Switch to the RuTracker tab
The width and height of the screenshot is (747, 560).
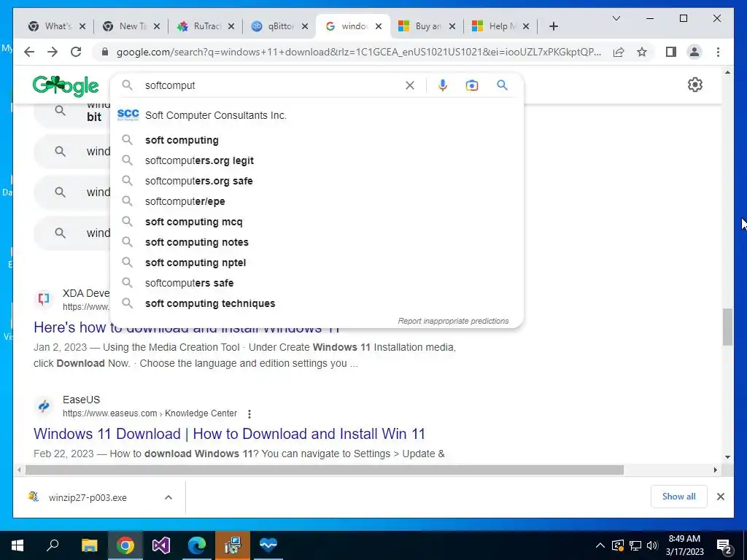click(x=206, y=26)
